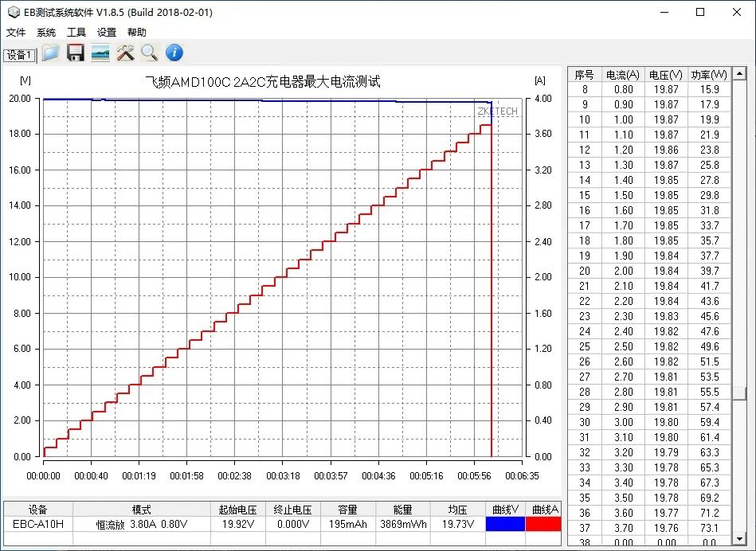This screenshot has width=756, height=551.
Task: Click the [V] axis unit label
Action: (25, 80)
